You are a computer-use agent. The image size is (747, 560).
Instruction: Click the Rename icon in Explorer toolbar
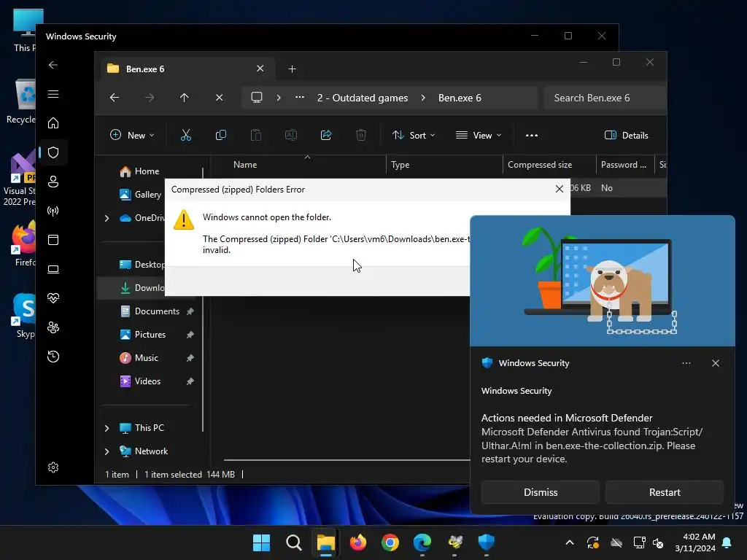tap(290, 135)
